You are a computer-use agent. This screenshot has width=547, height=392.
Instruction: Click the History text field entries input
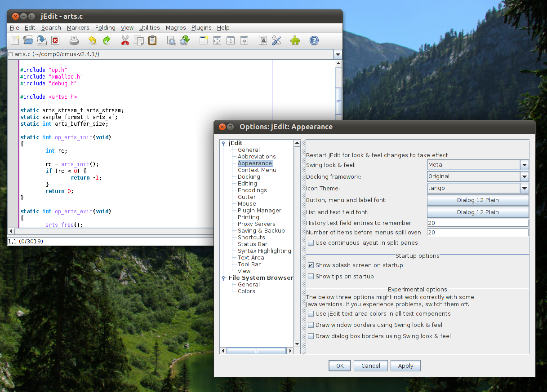pyautogui.click(x=478, y=223)
